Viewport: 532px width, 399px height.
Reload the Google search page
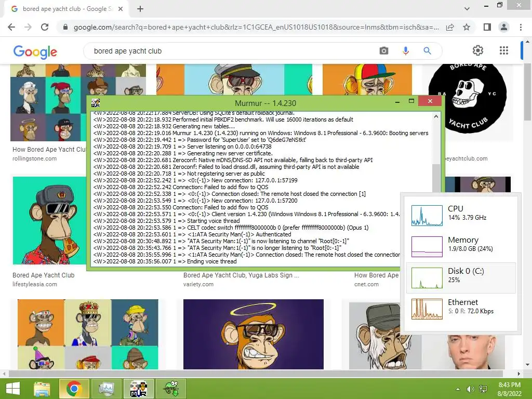pos(45,27)
